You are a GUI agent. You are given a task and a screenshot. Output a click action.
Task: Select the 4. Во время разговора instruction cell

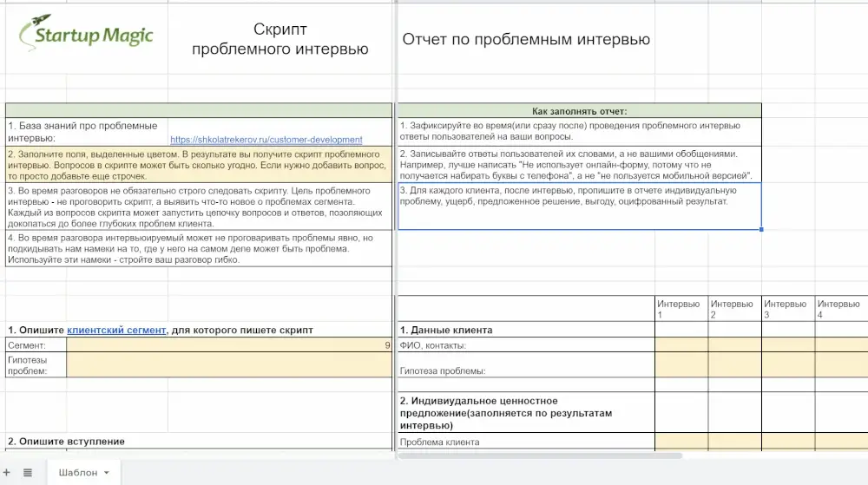(x=199, y=248)
